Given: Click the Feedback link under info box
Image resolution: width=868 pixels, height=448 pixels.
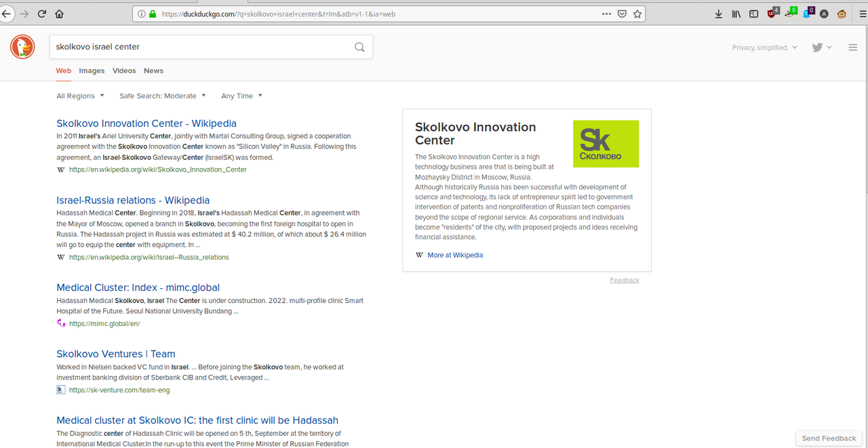Looking at the screenshot, I should pos(624,280).
